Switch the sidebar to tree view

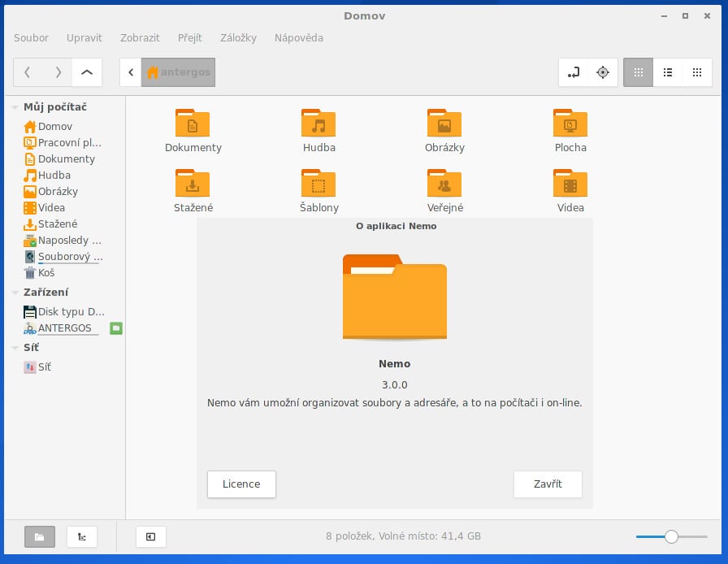pyautogui.click(x=81, y=536)
